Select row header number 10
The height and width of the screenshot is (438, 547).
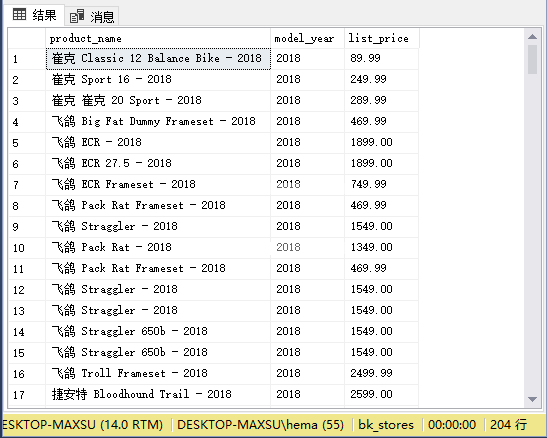(27, 248)
